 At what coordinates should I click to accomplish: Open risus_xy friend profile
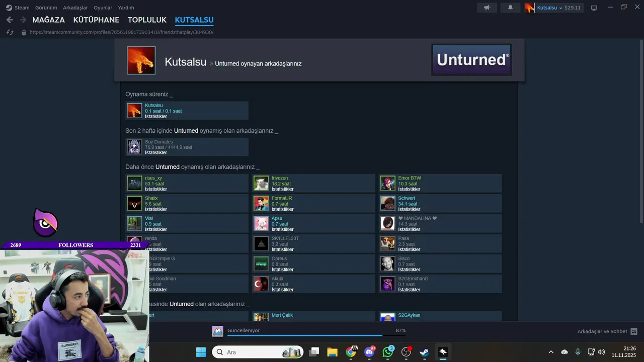tap(153, 178)
